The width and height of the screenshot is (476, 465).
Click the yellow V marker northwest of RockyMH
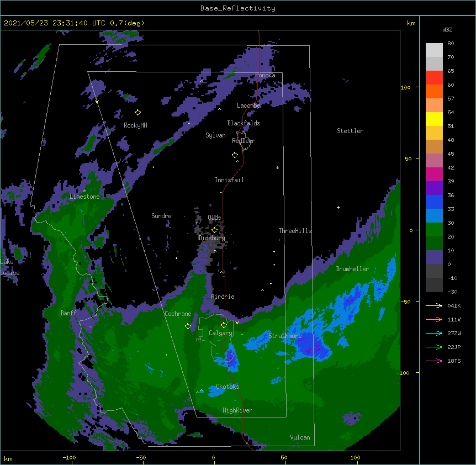coord(97,102)
